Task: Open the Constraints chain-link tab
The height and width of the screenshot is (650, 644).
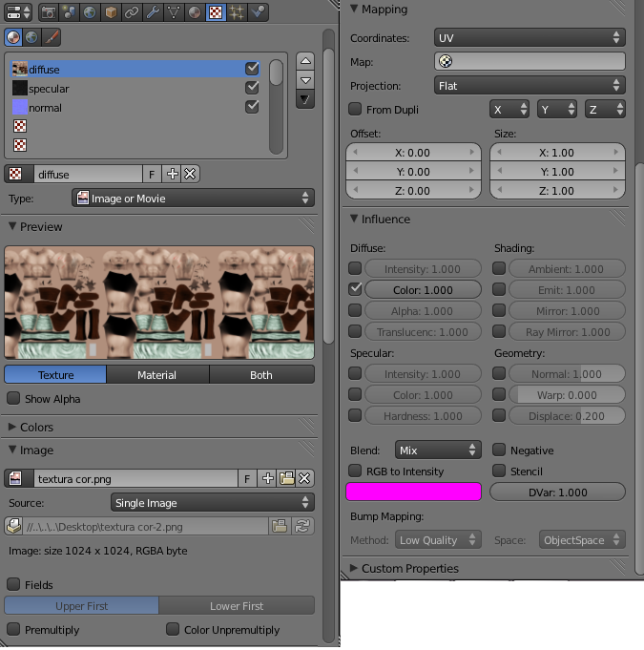Action: (x=132, y=12)
